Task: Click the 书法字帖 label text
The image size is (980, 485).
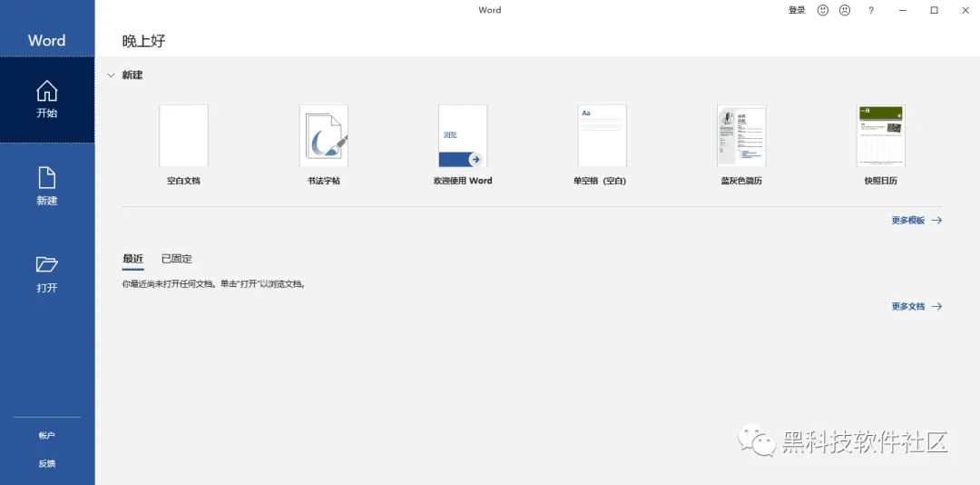Action: 323,181
